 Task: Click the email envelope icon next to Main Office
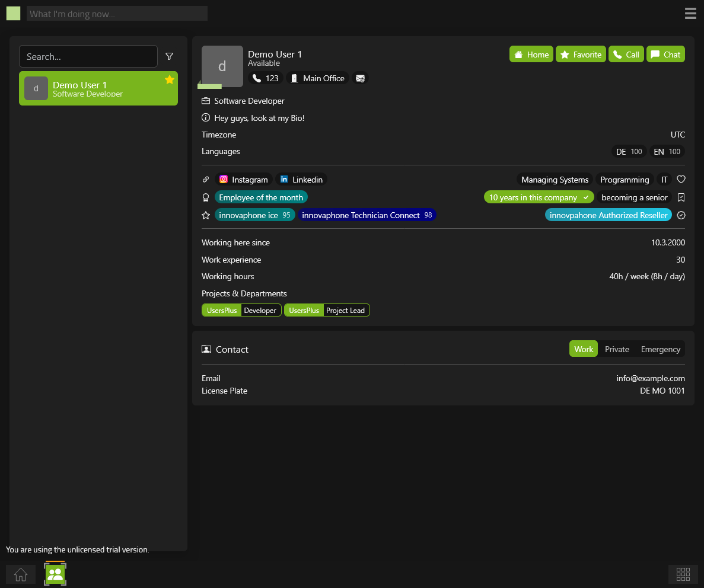point(360,78)
